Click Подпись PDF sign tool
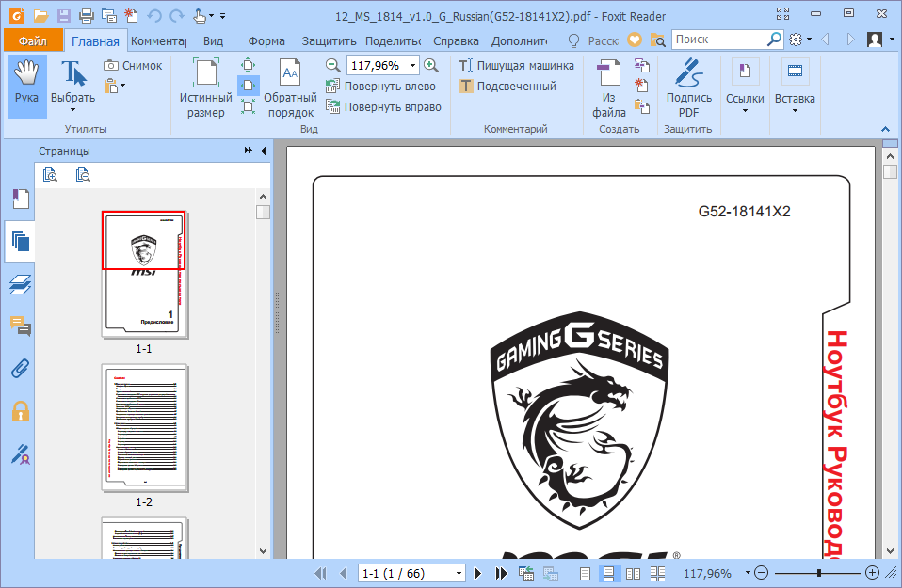902x588 pixels. [x=688, y=89]
